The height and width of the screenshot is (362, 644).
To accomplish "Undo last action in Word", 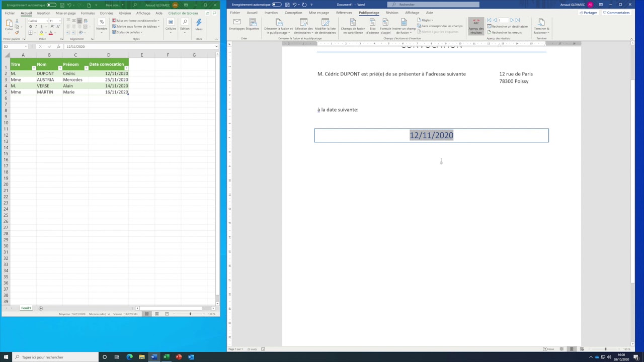I will click(295, 5).
